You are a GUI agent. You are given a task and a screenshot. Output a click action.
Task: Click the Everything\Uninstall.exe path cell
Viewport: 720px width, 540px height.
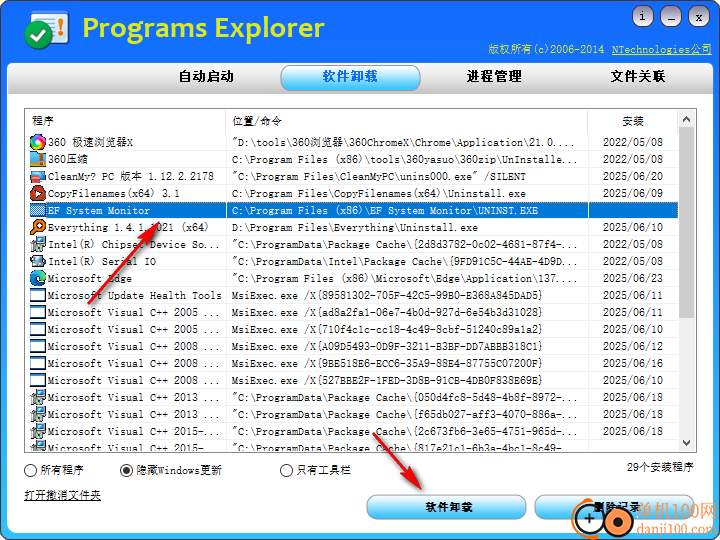354,227
